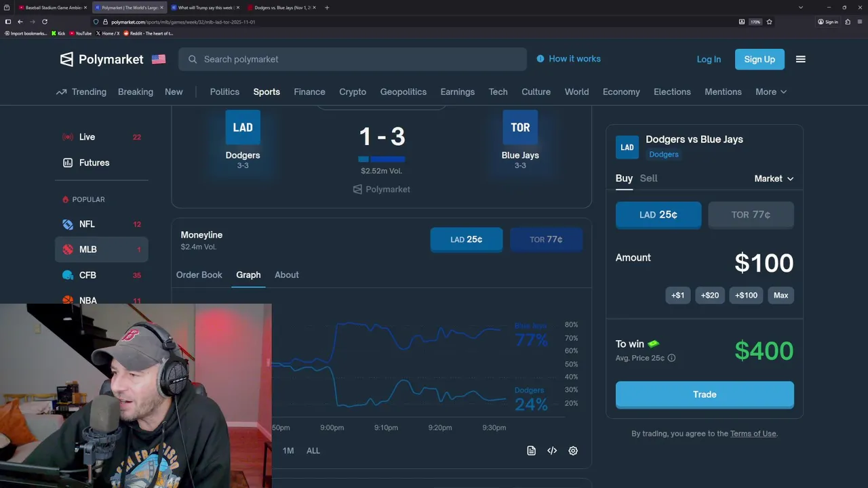Open Firefox application menu
The width and height of the screenshot is (868, 488).
tap(859, 22)
